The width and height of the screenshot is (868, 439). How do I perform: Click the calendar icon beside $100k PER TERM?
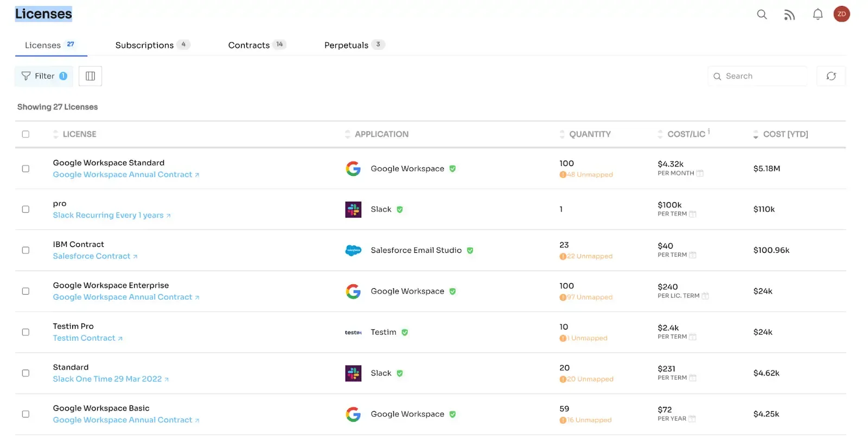(692, 214)
